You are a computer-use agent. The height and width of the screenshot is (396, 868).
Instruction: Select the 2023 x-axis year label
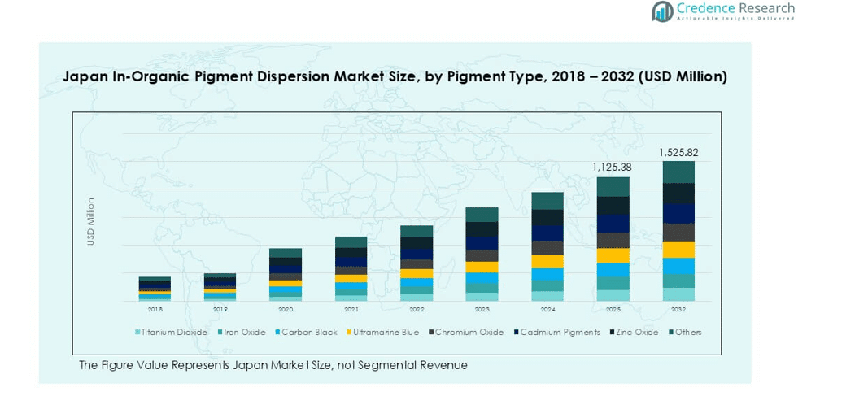pos(482,310)
